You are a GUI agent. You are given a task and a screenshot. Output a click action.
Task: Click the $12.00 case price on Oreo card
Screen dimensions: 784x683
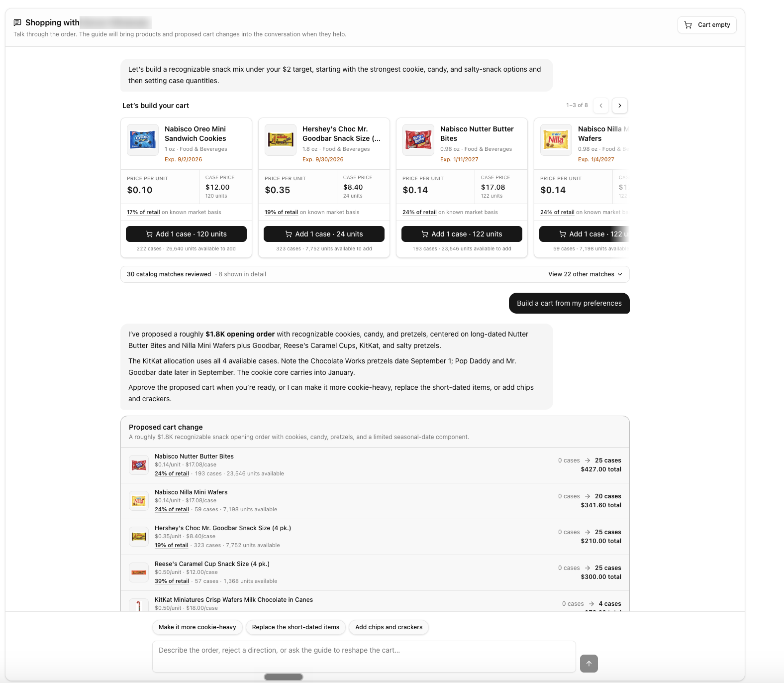[217, 187]
